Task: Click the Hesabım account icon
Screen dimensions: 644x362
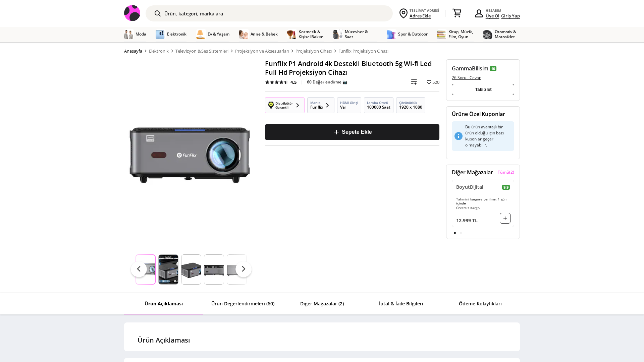Action: point(479,13)
